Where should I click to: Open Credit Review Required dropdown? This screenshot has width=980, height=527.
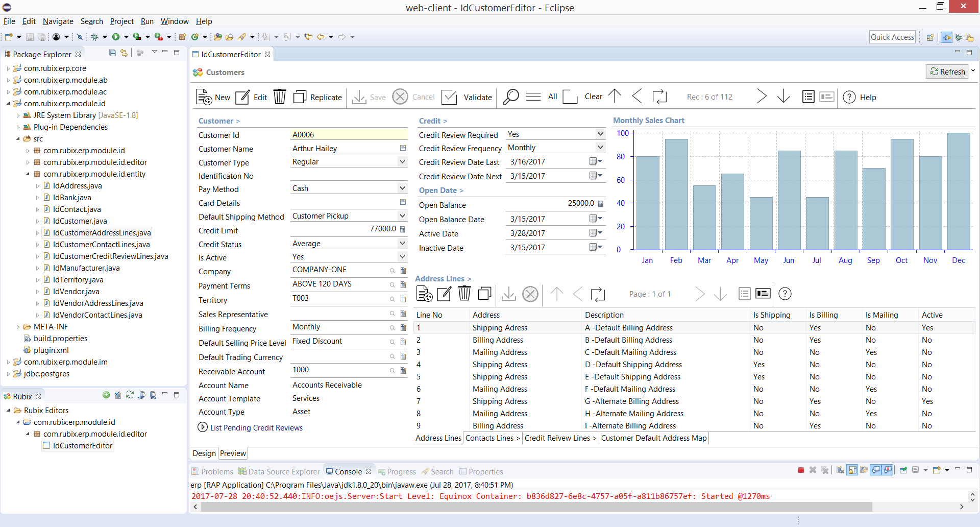click(x=600, y=134)
